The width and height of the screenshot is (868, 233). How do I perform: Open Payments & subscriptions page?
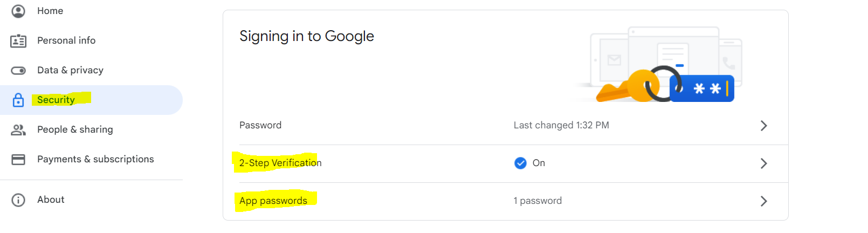click(95, 159)
